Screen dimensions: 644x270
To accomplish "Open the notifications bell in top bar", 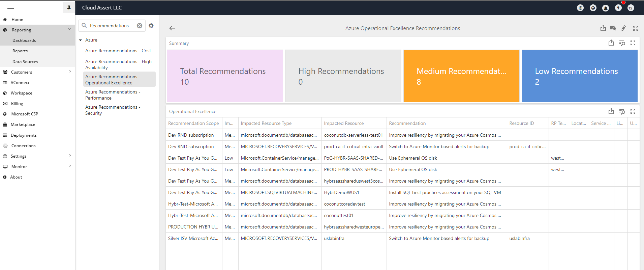I will pos(606,8).
